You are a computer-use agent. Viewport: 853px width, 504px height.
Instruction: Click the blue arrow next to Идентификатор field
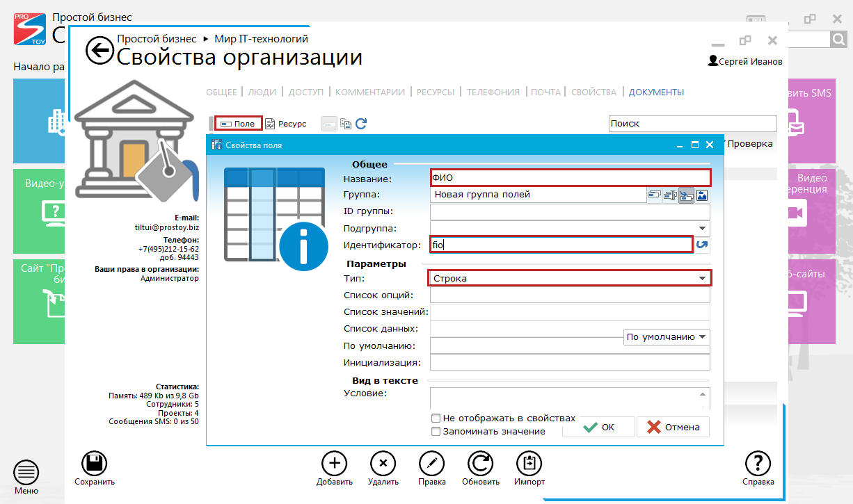pos(702,245)
